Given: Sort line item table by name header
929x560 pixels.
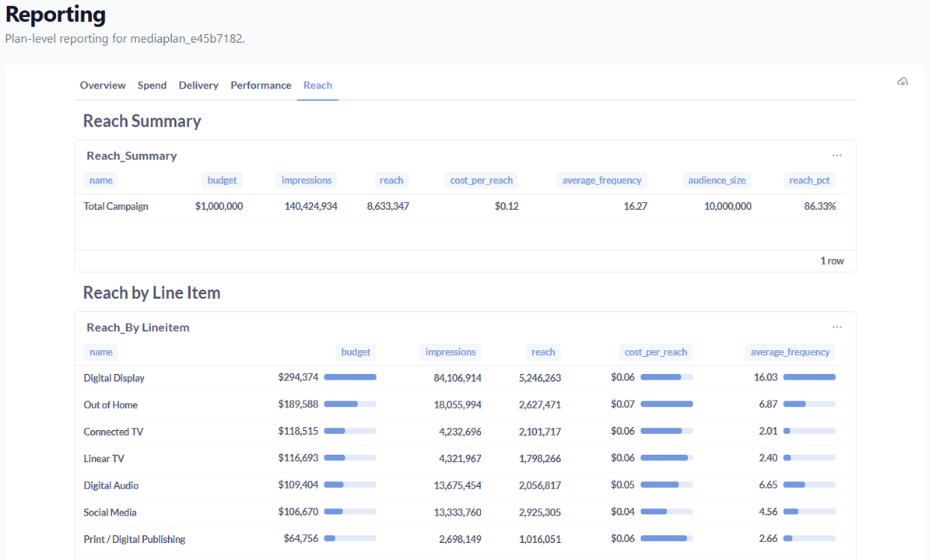Looking at the screenshot, I should 100,352.
